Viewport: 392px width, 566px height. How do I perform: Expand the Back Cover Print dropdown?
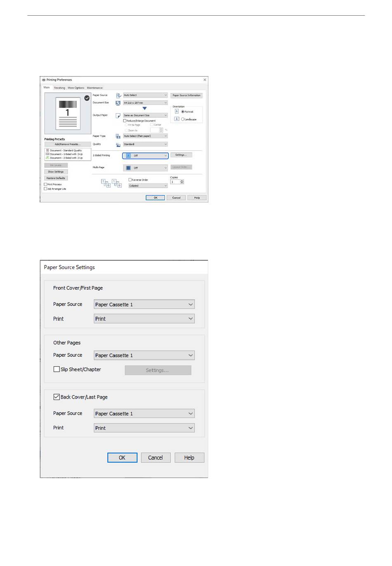tap(144, 428)
